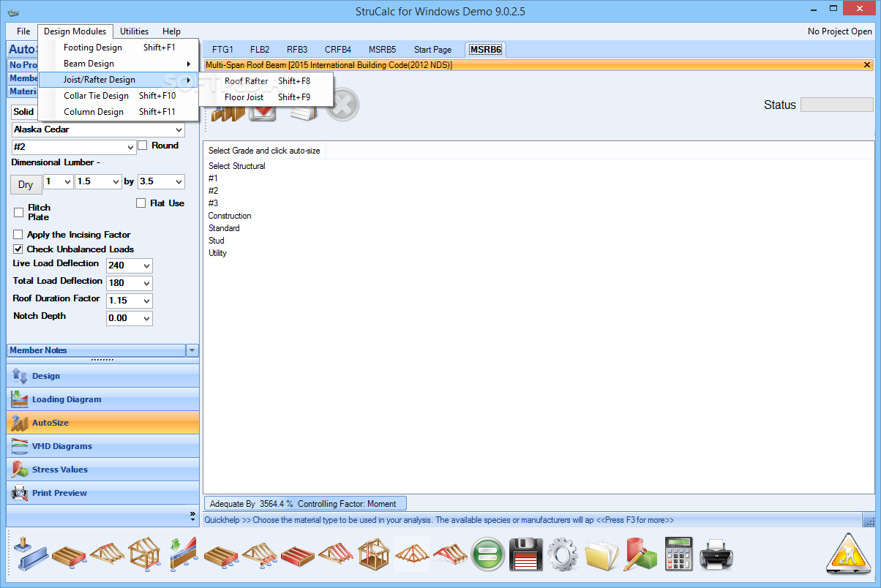
Task: Toggle the Flitch Plate checkbox
Action: click(19, 212)
